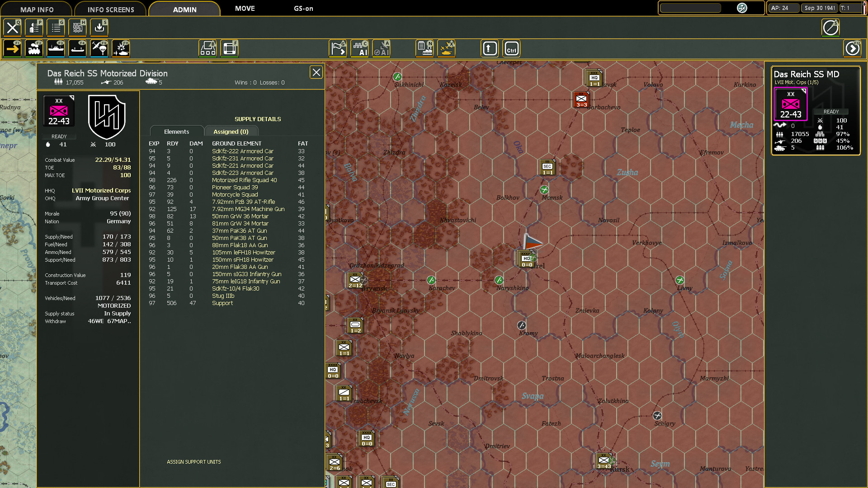Viewport: 868px width, 488px height.
Task: Click 7.92mm MG34 Machine Gun element
Action: pyautogui.click(x=248, y=209)
